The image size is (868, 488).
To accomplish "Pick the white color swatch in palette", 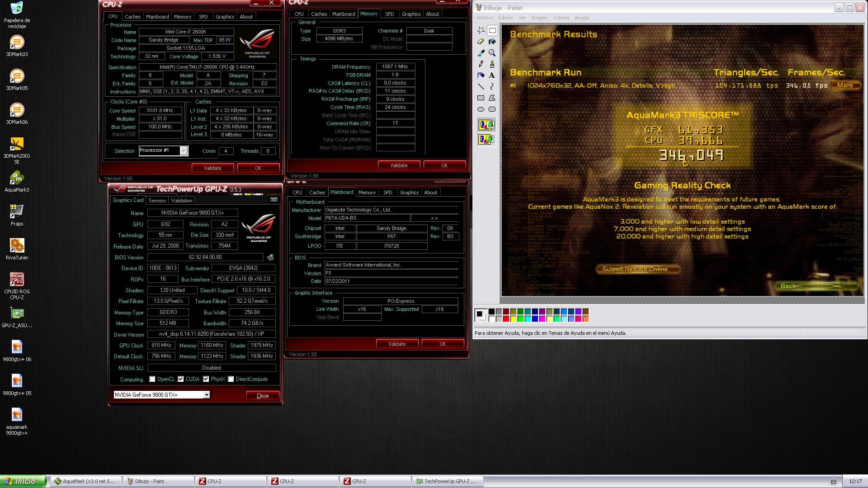I will pos(492,319).
